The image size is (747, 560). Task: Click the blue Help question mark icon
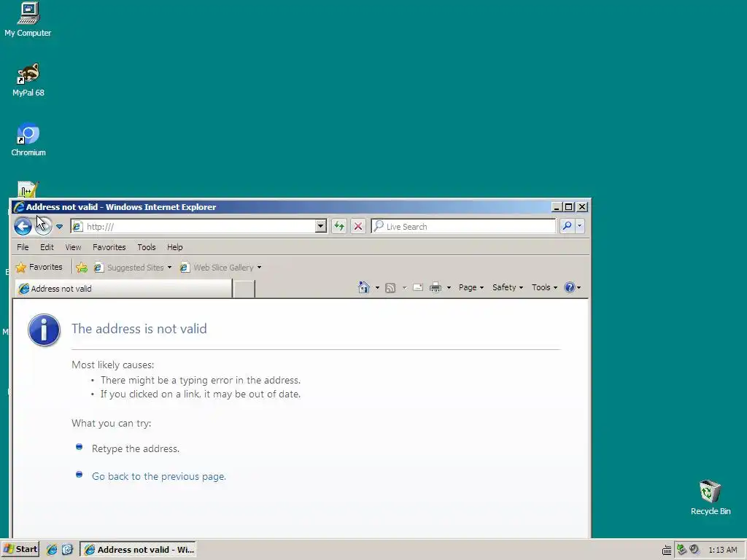[x=569, y=287]
